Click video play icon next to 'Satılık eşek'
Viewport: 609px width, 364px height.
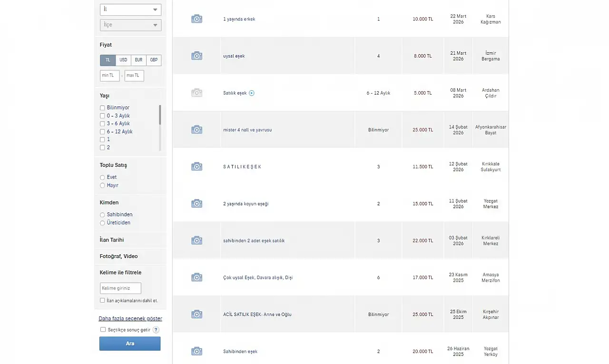tap(252, 93)
